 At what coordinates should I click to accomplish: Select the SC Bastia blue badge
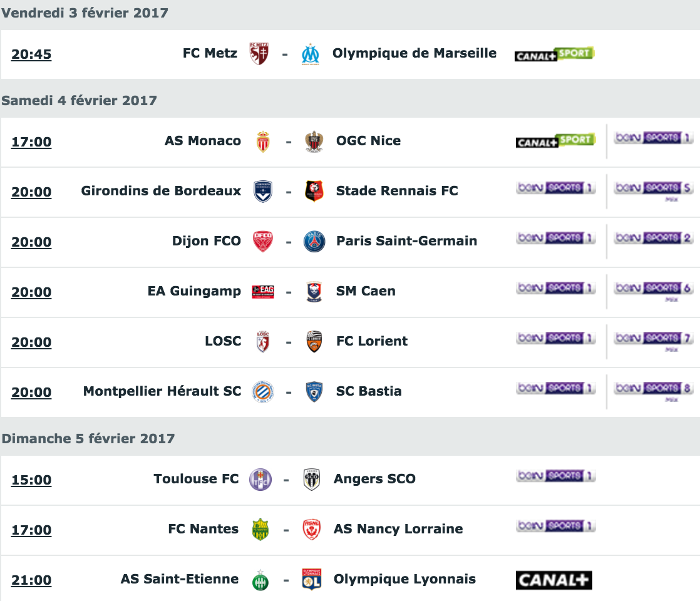point(314,391)
